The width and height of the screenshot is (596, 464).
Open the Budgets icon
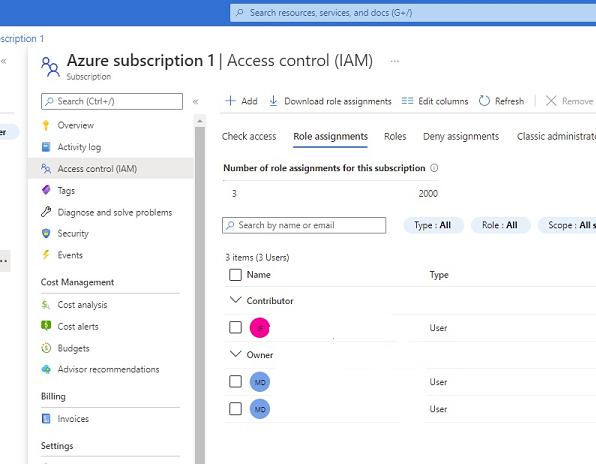[46, 348]
